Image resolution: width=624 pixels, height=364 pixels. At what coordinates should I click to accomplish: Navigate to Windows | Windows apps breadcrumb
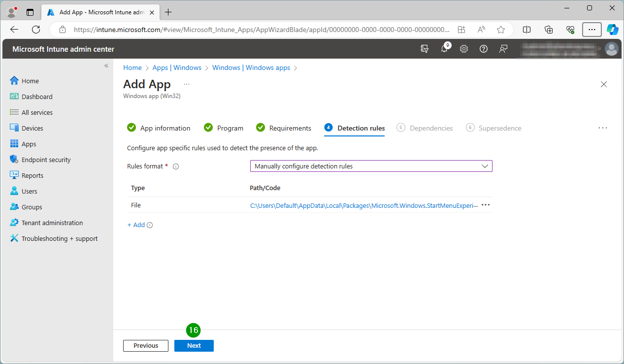(251, 67)
